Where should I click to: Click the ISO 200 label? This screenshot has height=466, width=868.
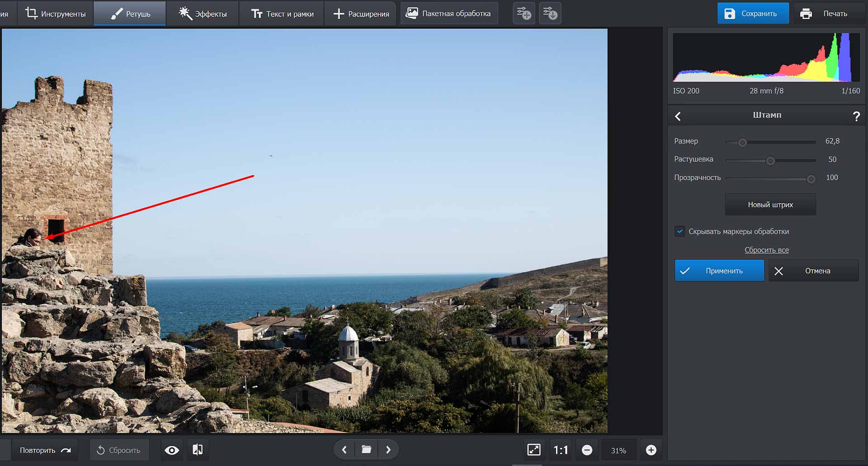(686, 91)
